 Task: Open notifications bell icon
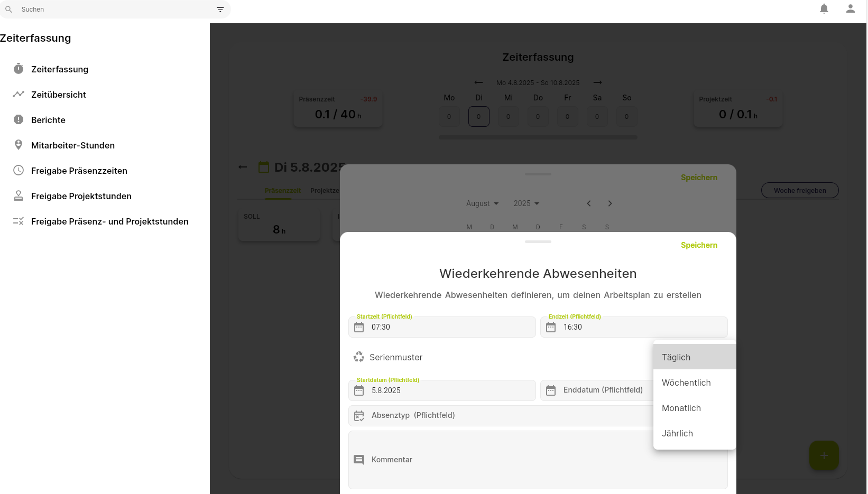point(824,8)
